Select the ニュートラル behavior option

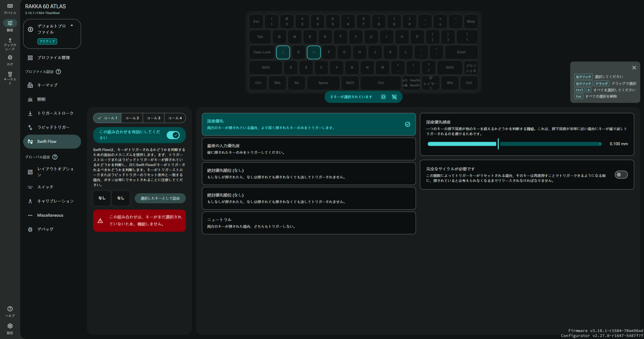pyautogui.click(x=309, y=223)
